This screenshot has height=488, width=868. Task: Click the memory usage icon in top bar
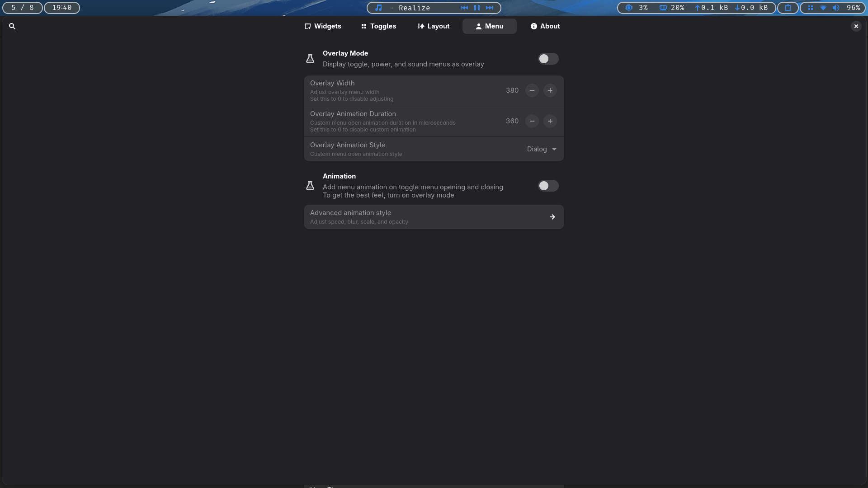(x=663, y=8)
